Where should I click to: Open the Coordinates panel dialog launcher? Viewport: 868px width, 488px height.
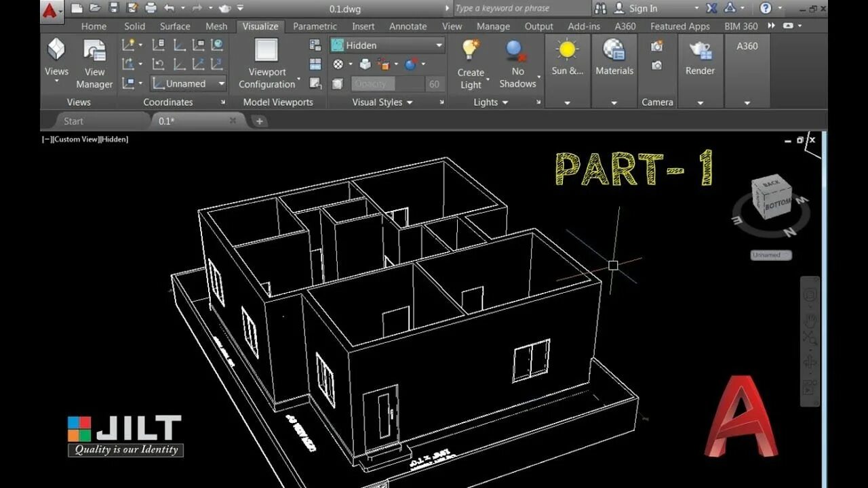coord(223,102)
